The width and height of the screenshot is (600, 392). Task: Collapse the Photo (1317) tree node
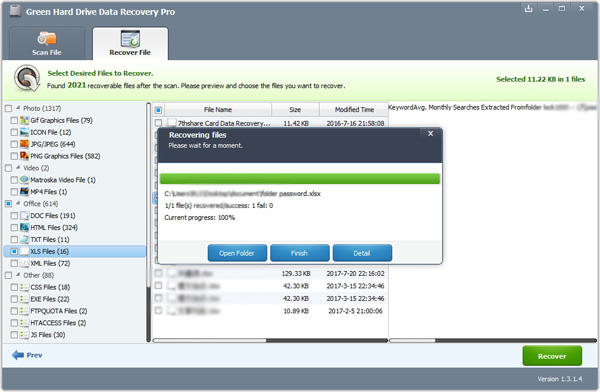[18, 108]
